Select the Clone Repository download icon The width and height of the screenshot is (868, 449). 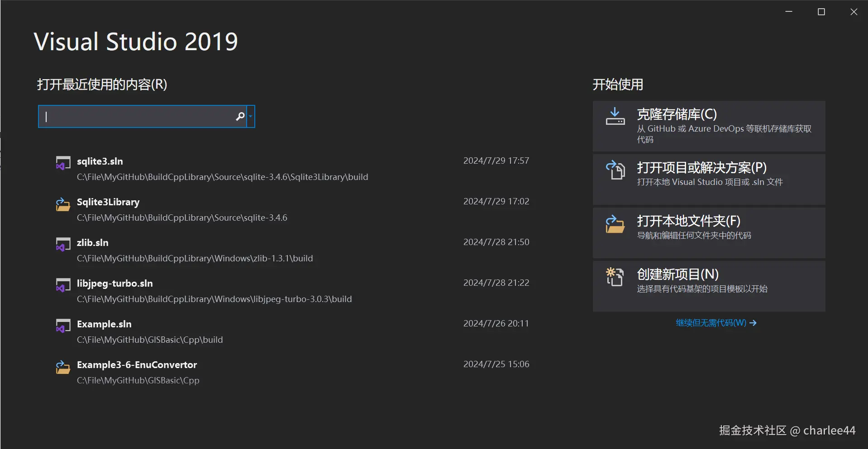click(615, 117)
